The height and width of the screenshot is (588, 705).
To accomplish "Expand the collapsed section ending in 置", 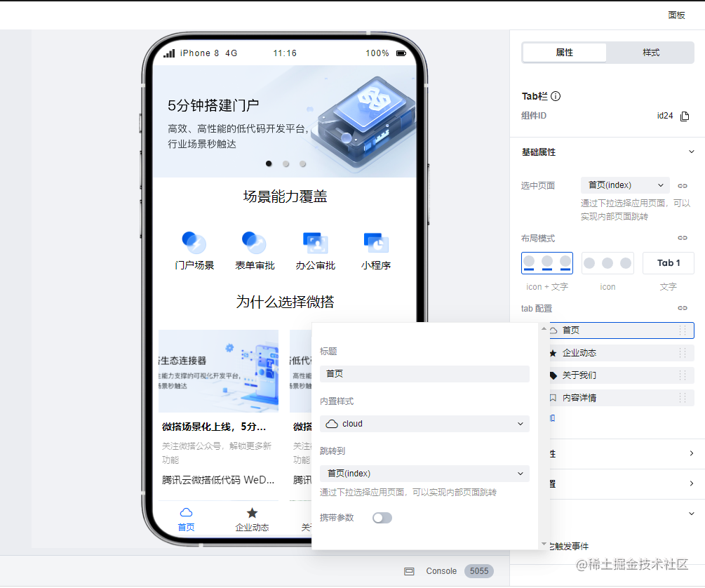I will 692,483.
